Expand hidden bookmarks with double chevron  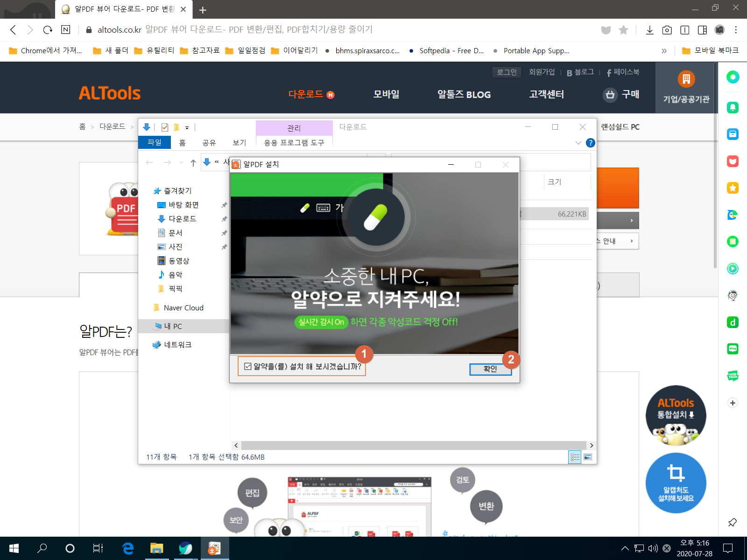tap(664, 50)
